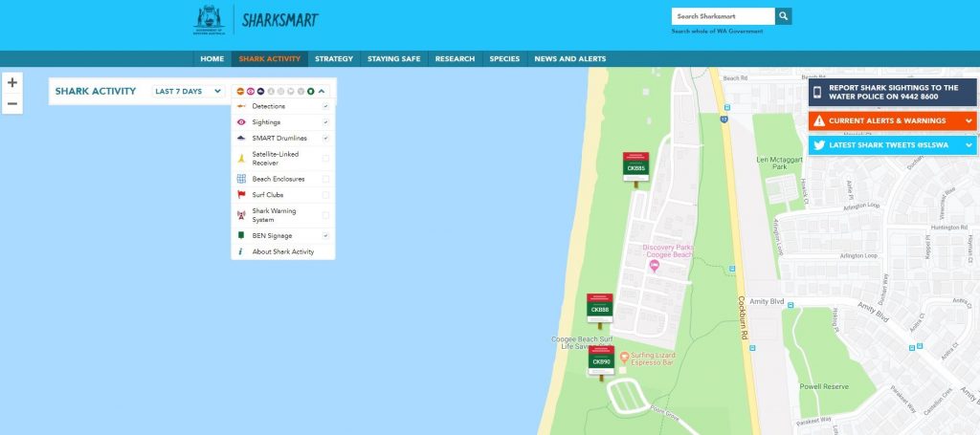
Task: Click Current Alerts & Warnings bar
Action: (893, 121)
